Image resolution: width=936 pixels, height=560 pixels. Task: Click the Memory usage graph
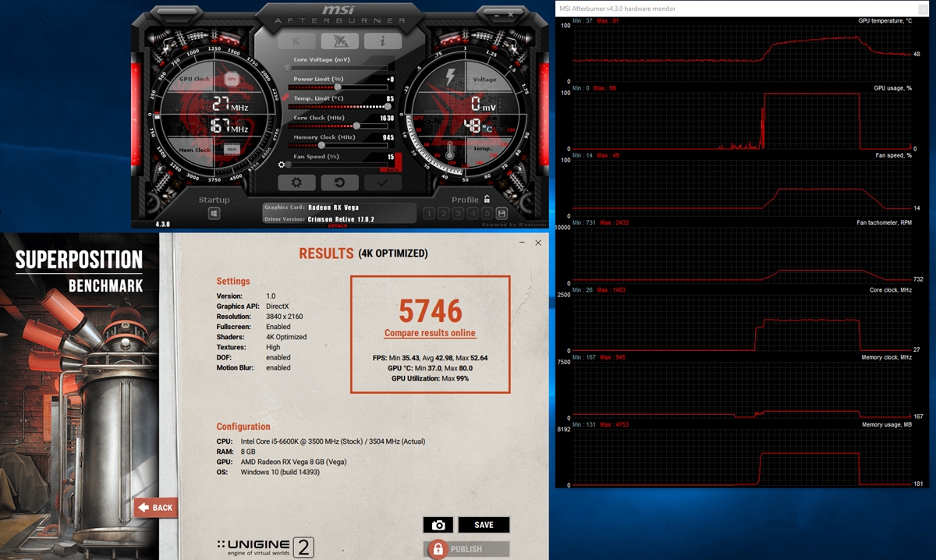(740, 457)
